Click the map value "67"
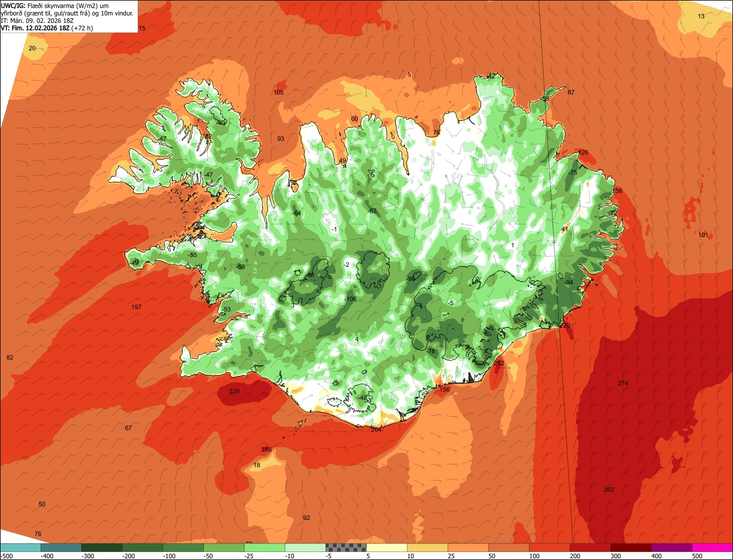The image size is (733, 560). (128, 428)
